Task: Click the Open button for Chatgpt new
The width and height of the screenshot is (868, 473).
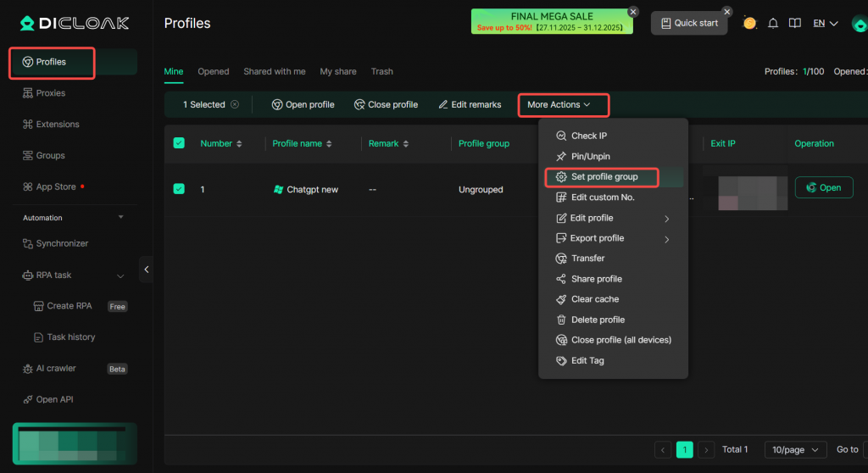Action: pyautogui.click(x=823, y=188)
